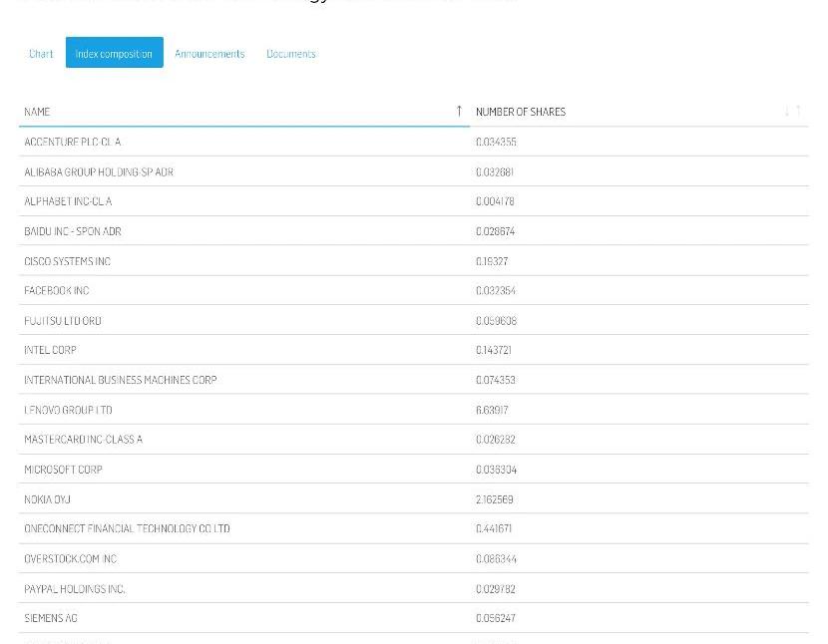Click the PAYPAL HOLDINGS INC. name

(75, 588)
